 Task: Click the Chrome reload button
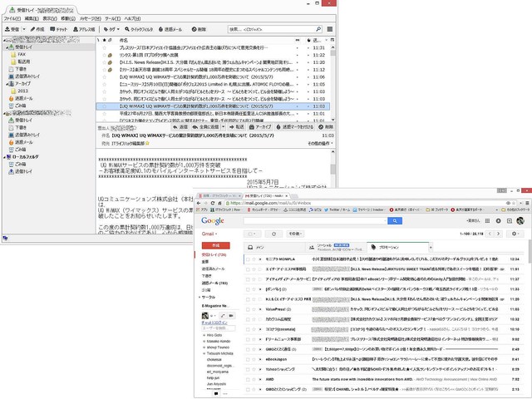[x=213, y=203]
